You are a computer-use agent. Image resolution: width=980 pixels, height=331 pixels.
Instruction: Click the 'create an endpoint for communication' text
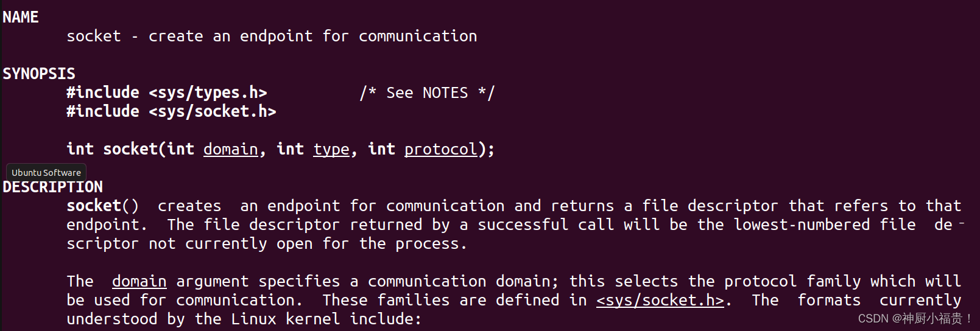pyautogui.click(x=313, y=37)
